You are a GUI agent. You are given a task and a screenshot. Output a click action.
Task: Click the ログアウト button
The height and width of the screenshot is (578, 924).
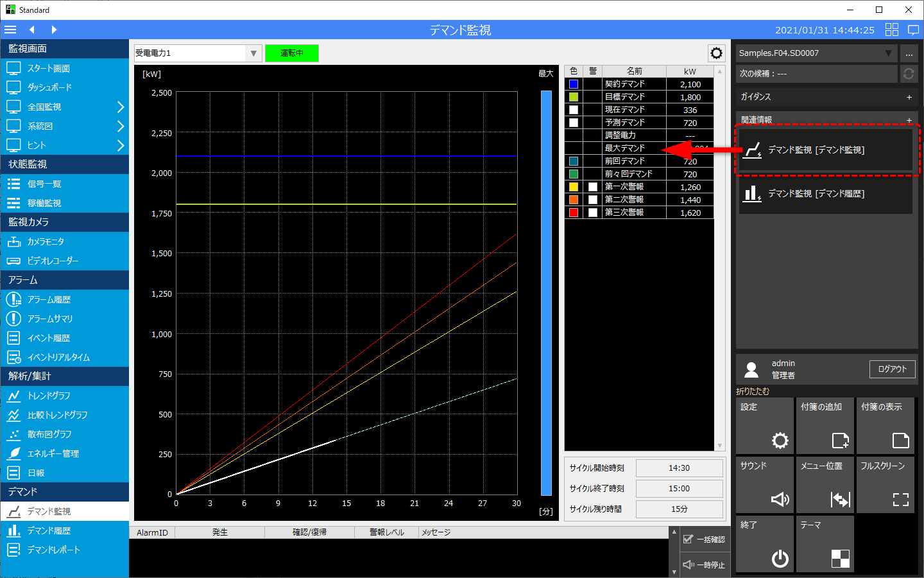click(892, 369)
